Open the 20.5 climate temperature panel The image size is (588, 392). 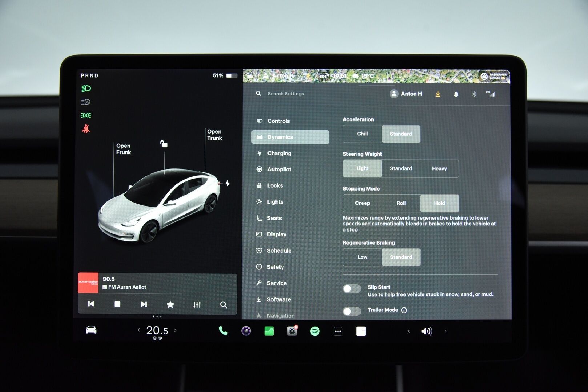pos(157,331)
